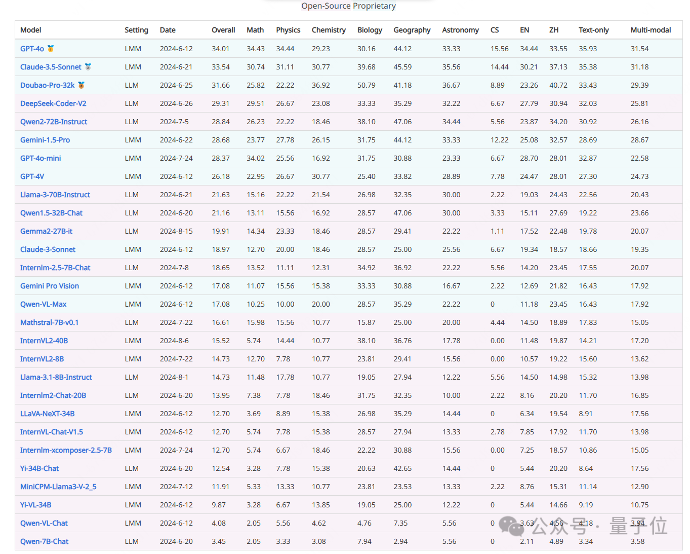Open the Qwen-7B-Chat model link

click(x=44, y=542)
